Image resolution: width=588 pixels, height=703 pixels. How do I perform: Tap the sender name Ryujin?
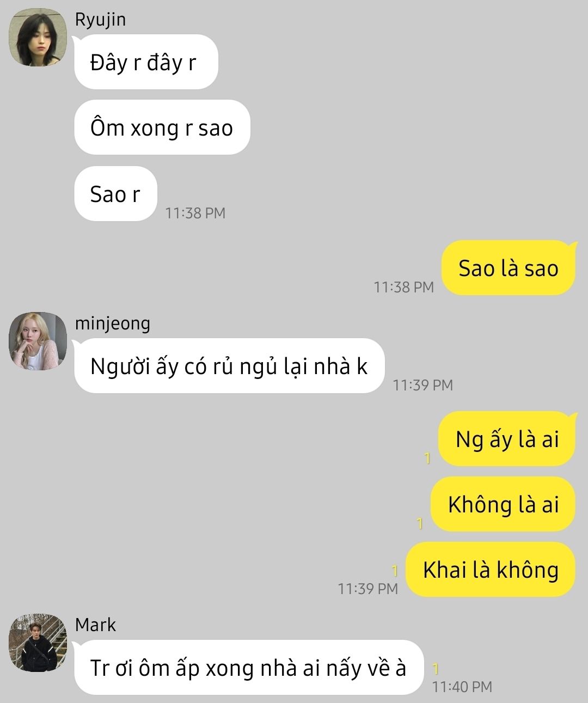coord(100,20)
